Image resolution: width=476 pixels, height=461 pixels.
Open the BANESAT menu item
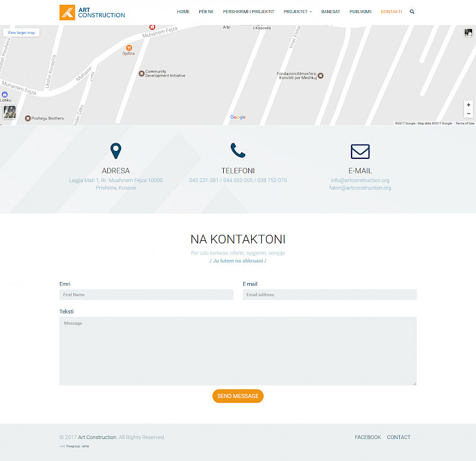pos(331,11)
